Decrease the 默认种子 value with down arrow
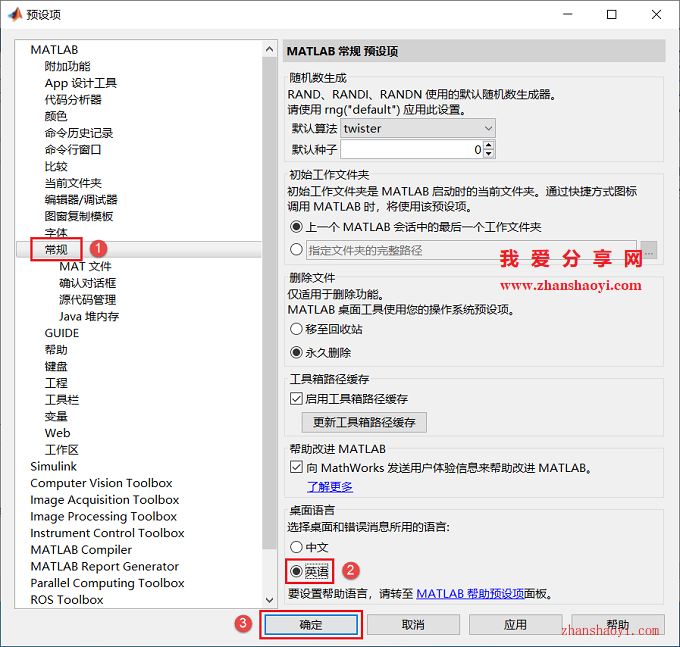The height and width of the screenshot is (647, 680). point(489,154)
